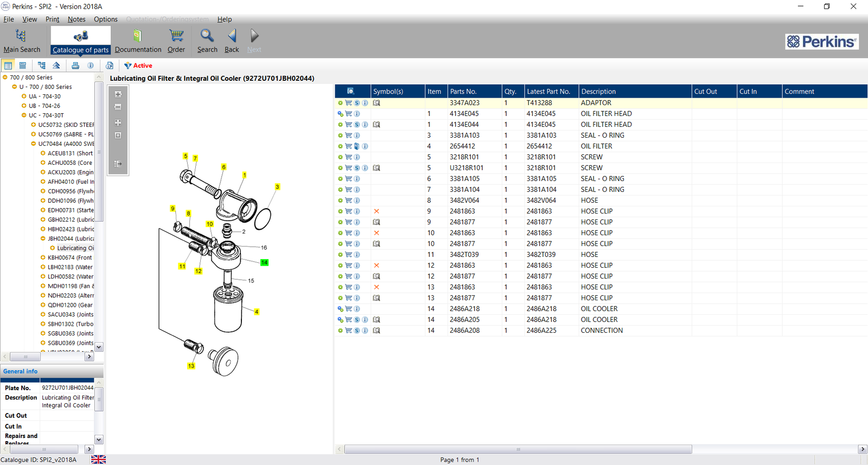Click the Main Search toolbar icon
This screenshot has width=868, height=465.
pos(21,36)
